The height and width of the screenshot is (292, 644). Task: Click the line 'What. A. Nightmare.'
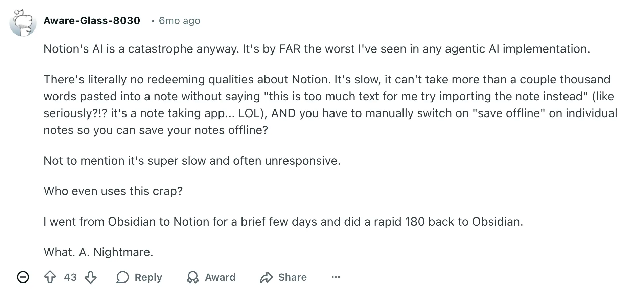pyautogui.click(x=98, y=252)
